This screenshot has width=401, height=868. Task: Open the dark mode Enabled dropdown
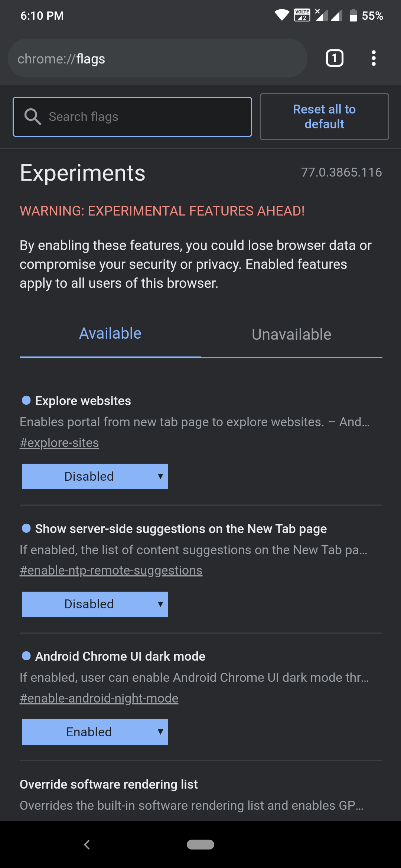pyautogui.click(x=95, y=732)
